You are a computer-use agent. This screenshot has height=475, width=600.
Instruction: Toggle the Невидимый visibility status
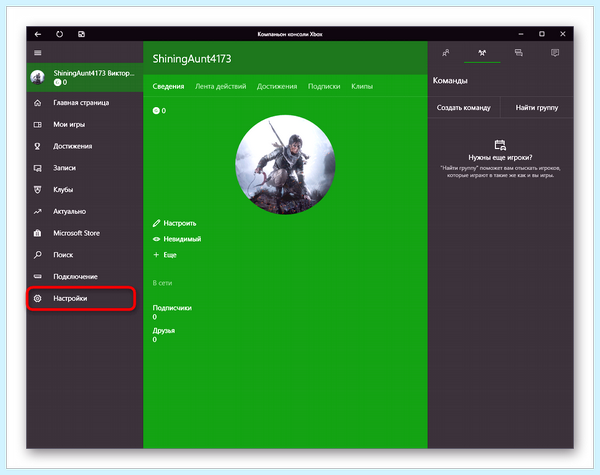[x=177, y=239]
